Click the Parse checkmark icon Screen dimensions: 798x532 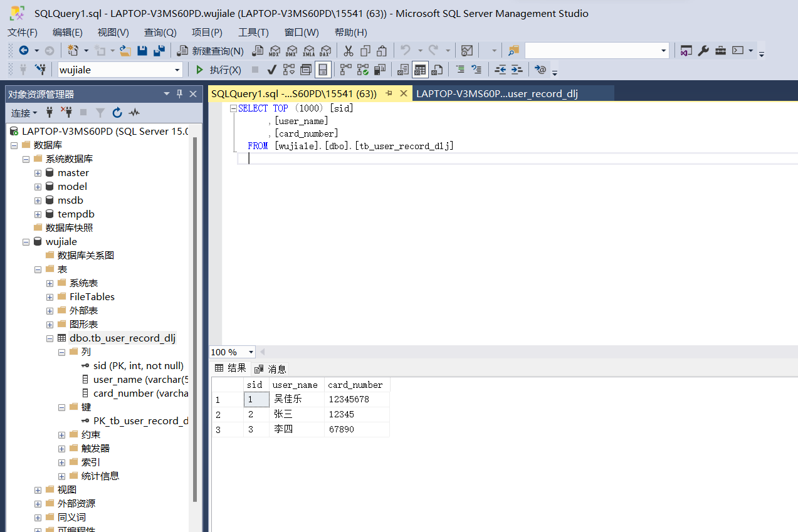(x=272, y=70)
